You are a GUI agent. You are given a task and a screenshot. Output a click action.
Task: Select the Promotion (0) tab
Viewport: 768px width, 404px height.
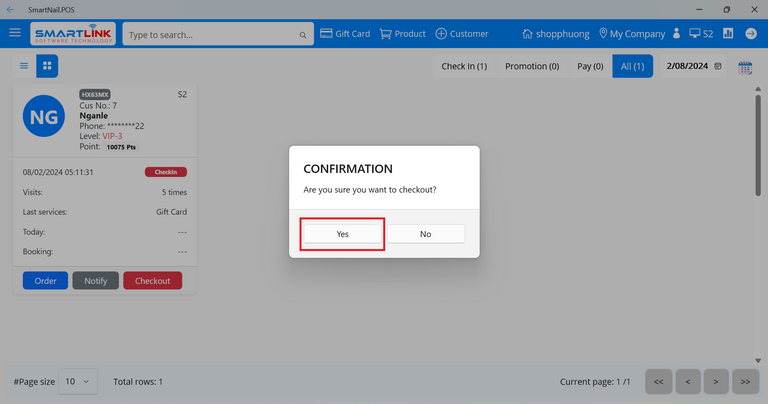click(532, 66)
